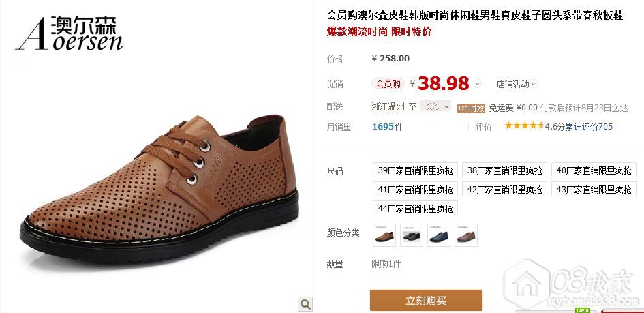The image size is (644, 313).
Task: Click the 1695件 monthly sales link
Action: 387,127
